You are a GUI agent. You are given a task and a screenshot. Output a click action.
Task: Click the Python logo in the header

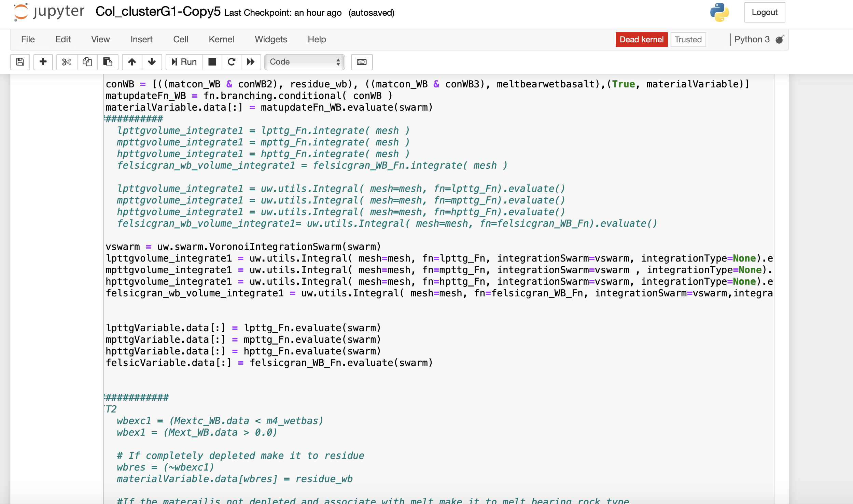point(718,13)
